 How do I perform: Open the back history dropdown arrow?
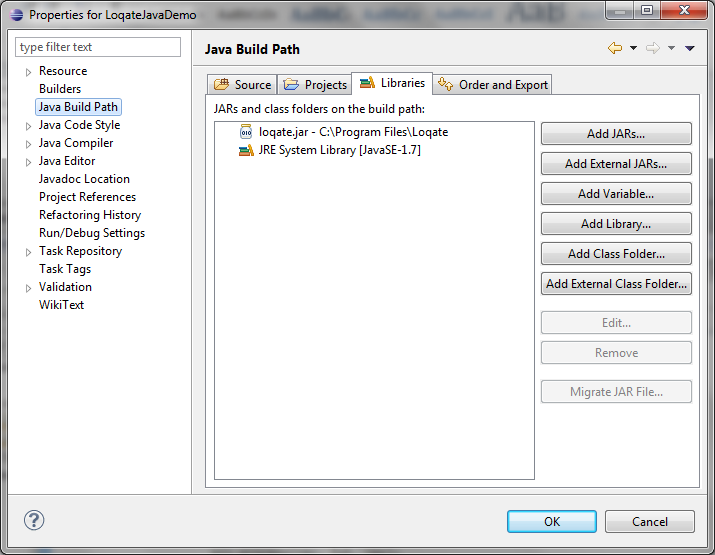coord(633,48)
